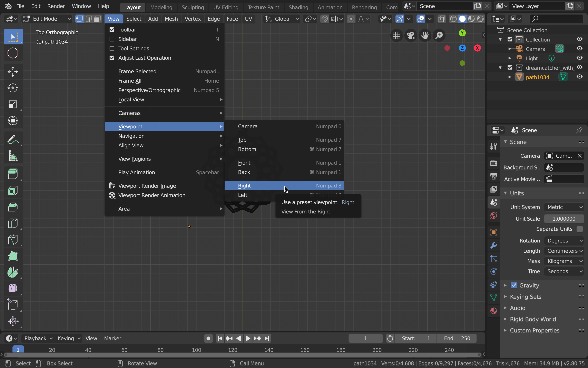Uncheck Adjust Last Operation
The width and height of the screenshot is (588, 368).
coord(112,58)
